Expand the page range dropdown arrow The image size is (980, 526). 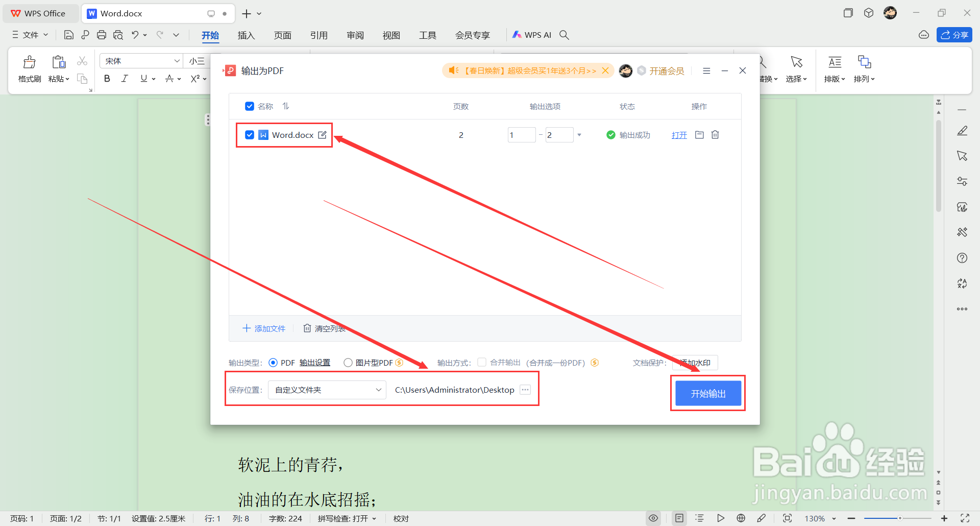click(x=579, y=134)
